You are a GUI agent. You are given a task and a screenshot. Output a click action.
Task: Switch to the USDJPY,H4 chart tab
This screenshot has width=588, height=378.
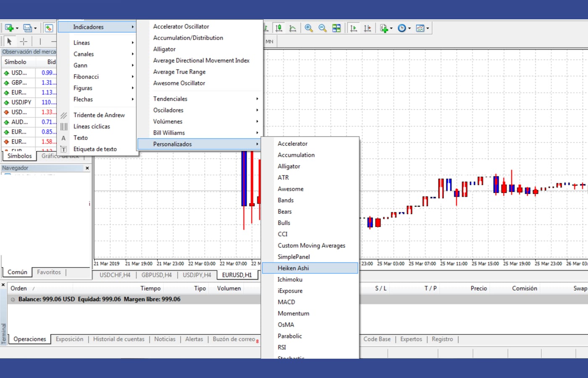pyautogui.click(x=197, y=275)
